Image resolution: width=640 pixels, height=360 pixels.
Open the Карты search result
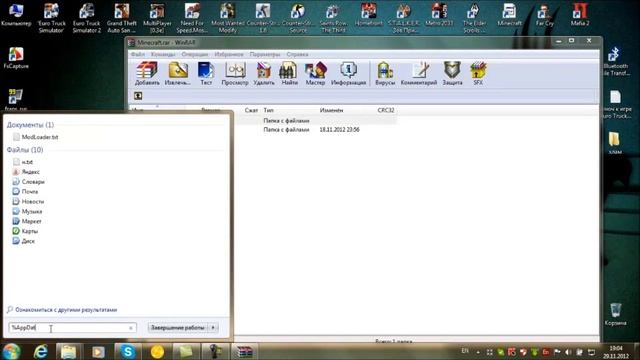pos(25,231)
